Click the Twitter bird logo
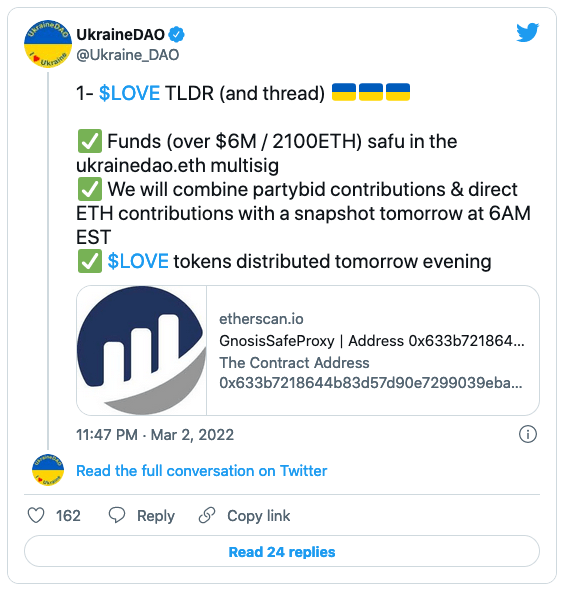The image size is (563, 592). click(x=528, y=32)
